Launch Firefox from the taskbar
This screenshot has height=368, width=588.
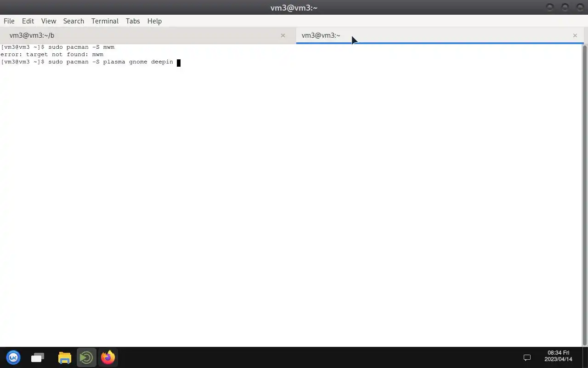(108, 357)
